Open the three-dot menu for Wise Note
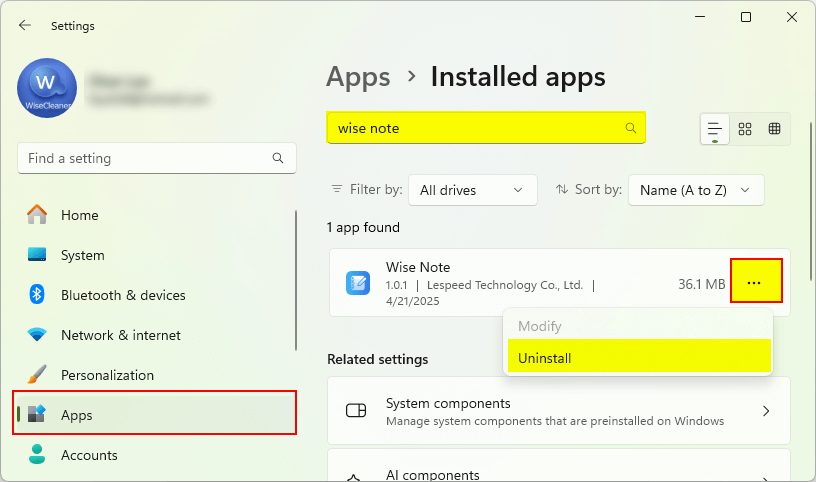The width and height of the screenshot is (816, 482). click(x=756, y=281)
